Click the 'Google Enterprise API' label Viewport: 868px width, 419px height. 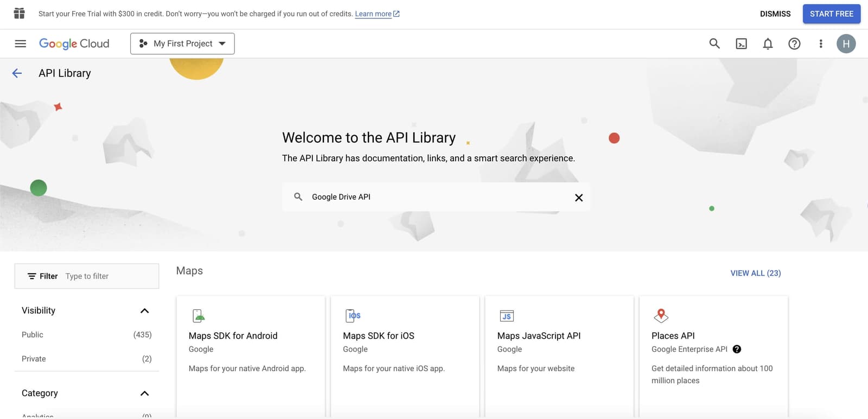(690, 349)
